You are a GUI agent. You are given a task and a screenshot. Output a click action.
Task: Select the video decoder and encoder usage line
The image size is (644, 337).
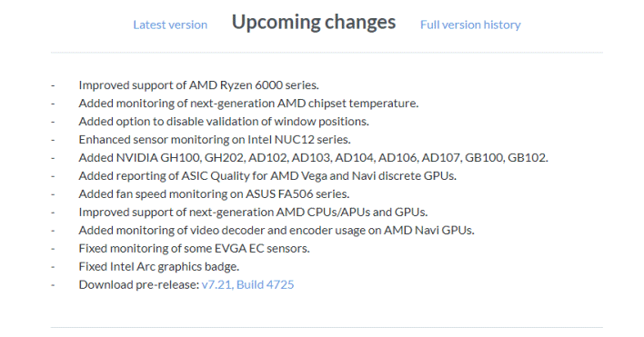[x=277, y=230]
